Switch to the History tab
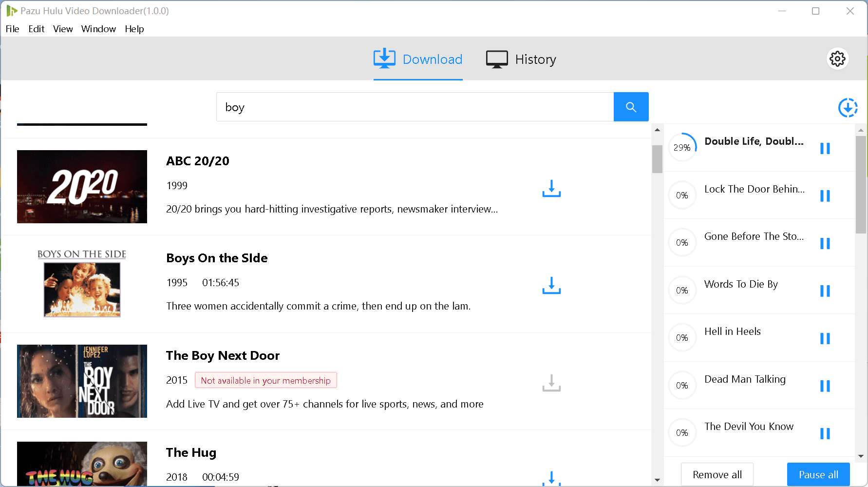 (x=521, y=59)
